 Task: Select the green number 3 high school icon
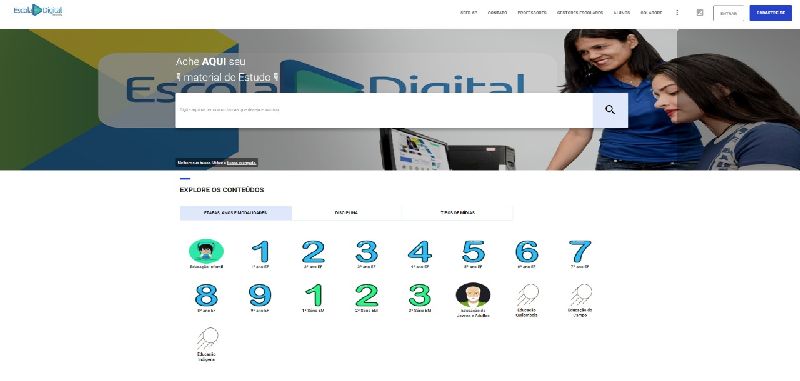(x=419, y=295)
